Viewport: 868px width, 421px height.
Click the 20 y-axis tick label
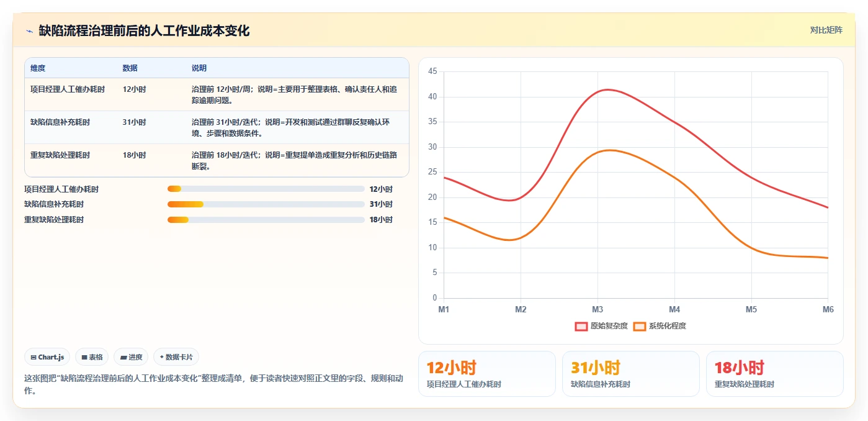point(432,197)
